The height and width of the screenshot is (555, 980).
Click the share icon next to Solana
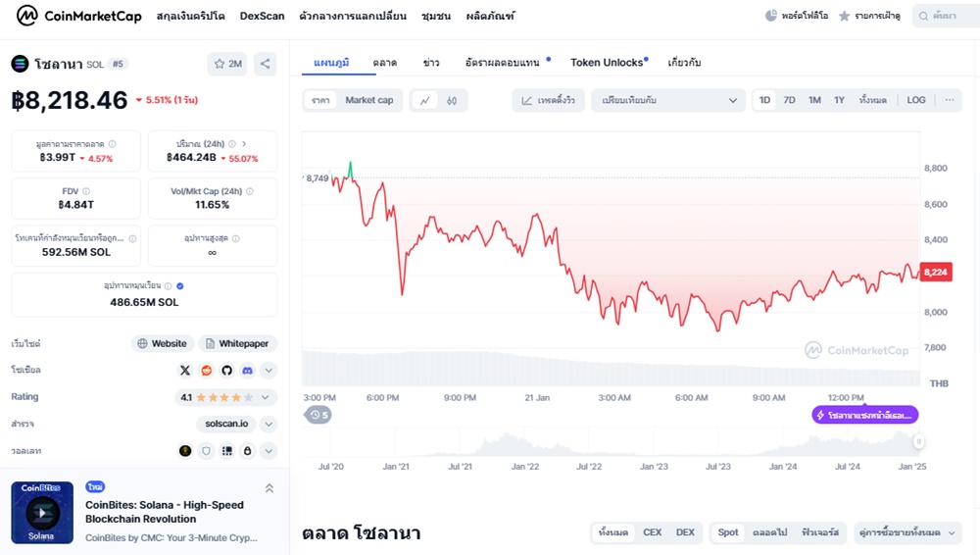tap(265, 63)
